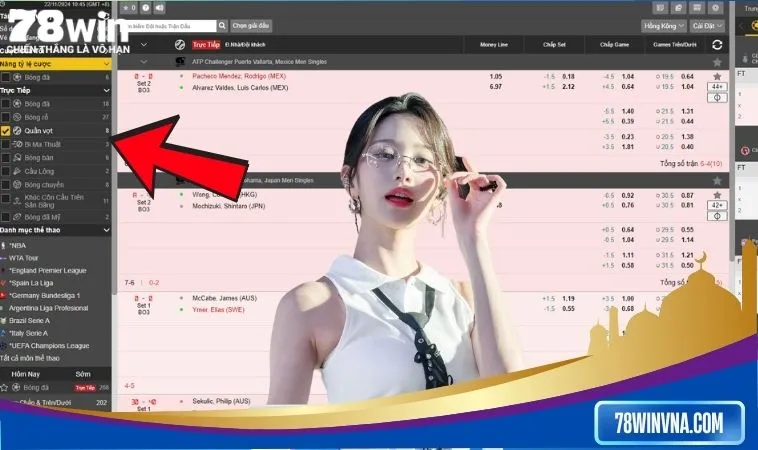Screen dimensions: 758x450
Task: Star the Wong vs Mochizuki match
Action: click(717, 195)
